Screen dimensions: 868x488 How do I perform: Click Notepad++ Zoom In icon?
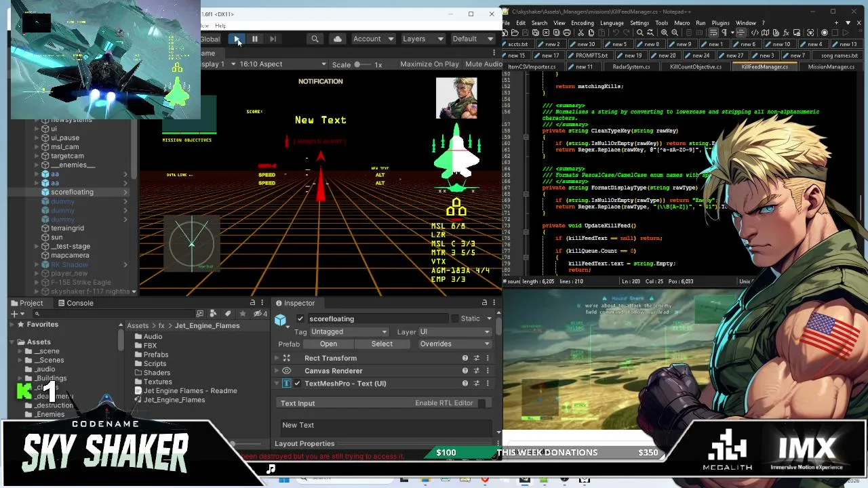point(665,33)
